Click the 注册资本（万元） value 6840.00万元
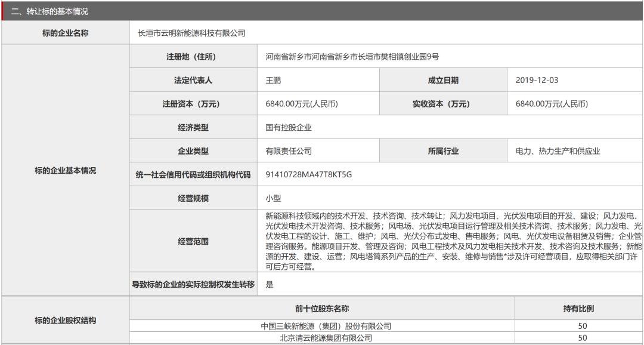 302,104
